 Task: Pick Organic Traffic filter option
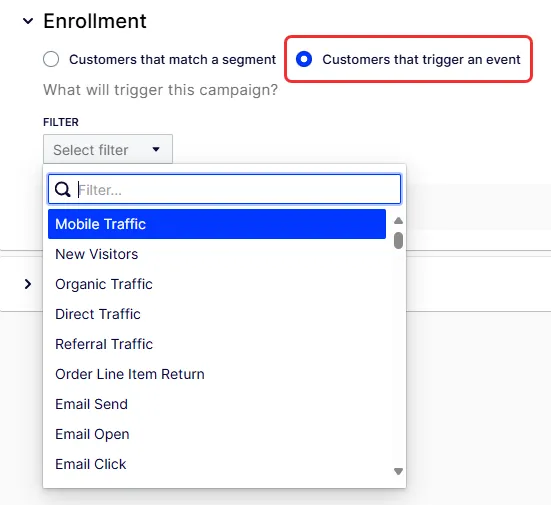coord(217,284)
